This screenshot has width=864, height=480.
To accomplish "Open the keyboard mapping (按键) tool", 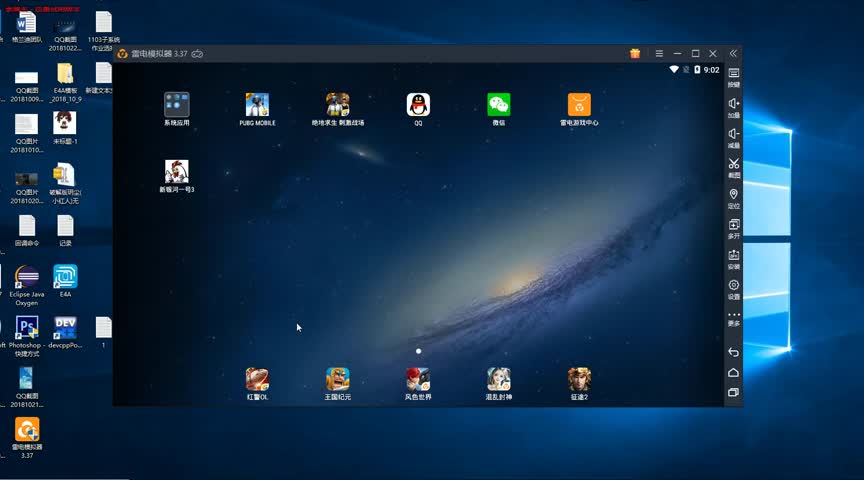I will [733, 74].
